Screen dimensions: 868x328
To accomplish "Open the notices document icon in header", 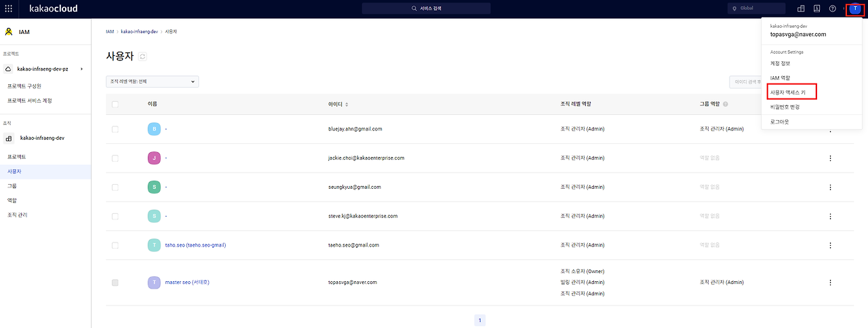I will [x=816, y=9].
